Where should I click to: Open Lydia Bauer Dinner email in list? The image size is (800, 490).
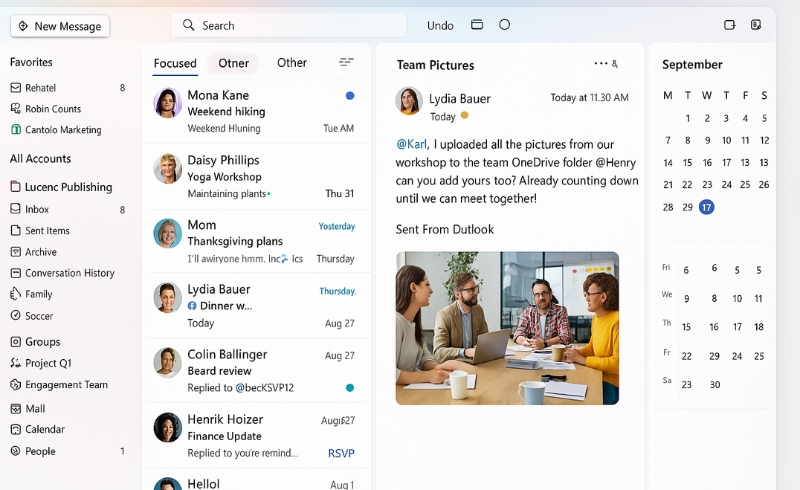(x=257, y=306)
